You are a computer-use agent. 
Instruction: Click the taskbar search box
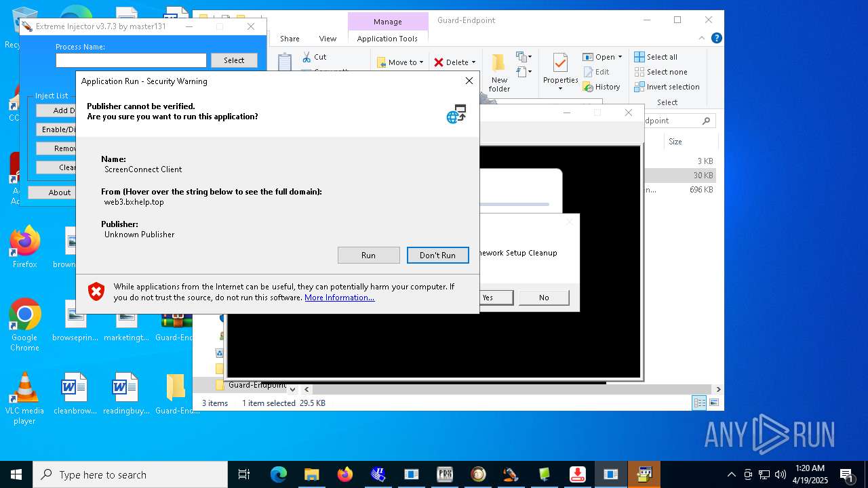pos(130,474)
